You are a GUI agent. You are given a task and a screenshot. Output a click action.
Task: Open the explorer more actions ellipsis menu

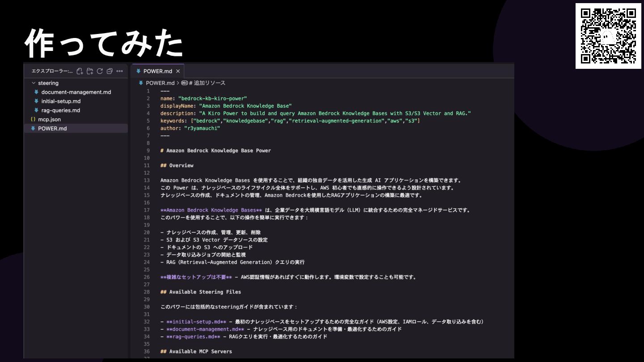[x=119, y=71]
